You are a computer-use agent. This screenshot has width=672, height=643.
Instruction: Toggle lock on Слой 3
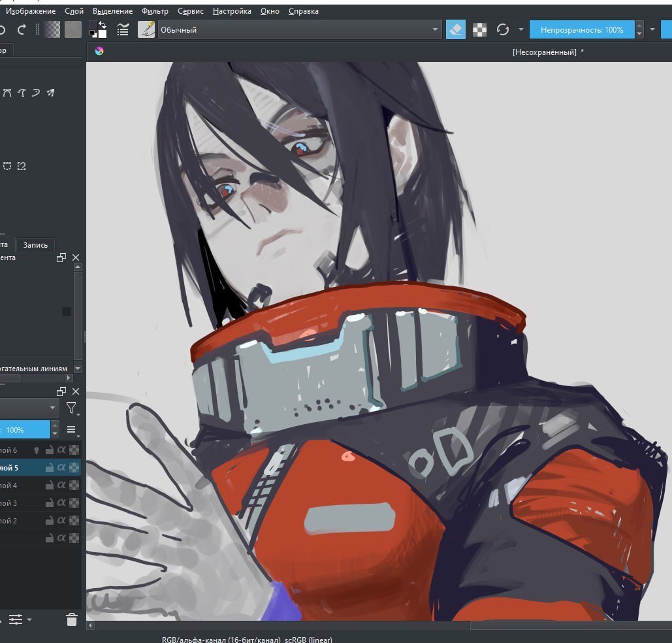[49, 503]
